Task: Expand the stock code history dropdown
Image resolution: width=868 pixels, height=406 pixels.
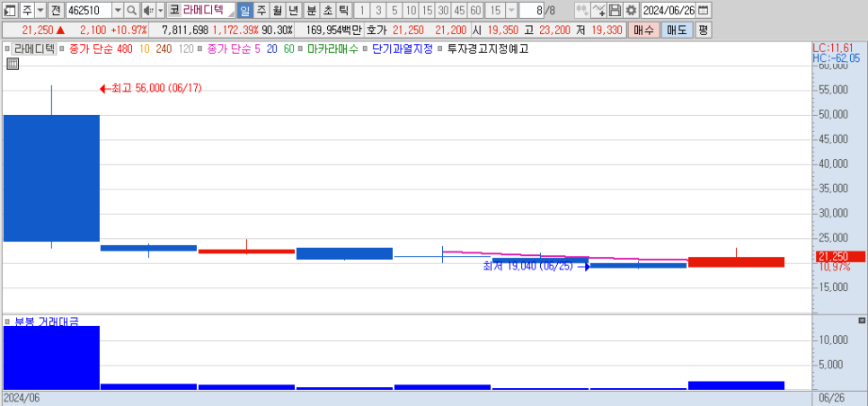Action: click(x=118, y=11)
